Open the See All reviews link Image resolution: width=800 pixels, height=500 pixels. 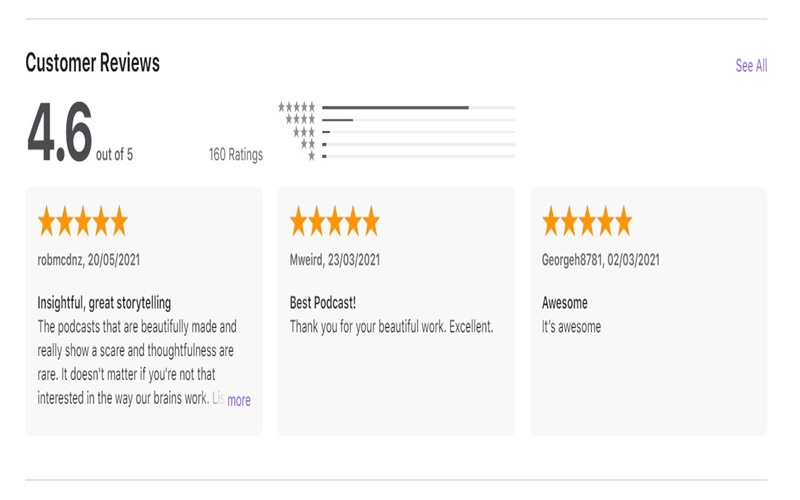pyautogui.click(x=751, y=66)
